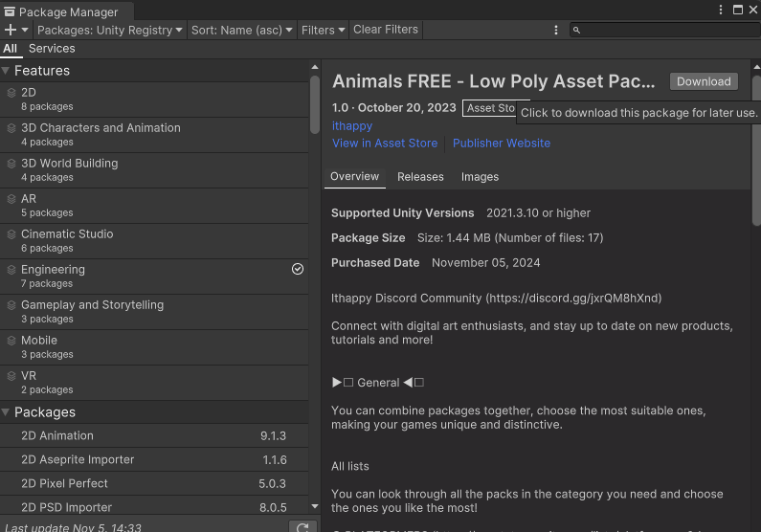The width and height of the screenshot is (761, 532).
Task: Select Cinematic Studio feature
Action: 154,241
